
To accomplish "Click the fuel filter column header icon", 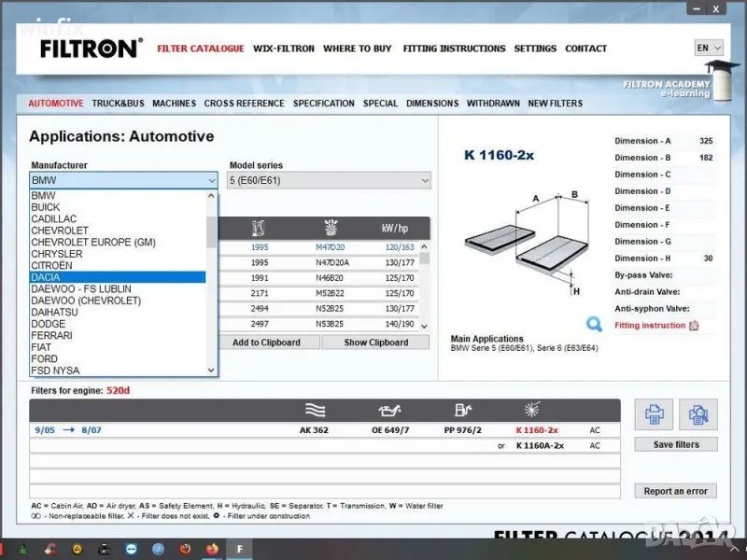I will [463, 410].
